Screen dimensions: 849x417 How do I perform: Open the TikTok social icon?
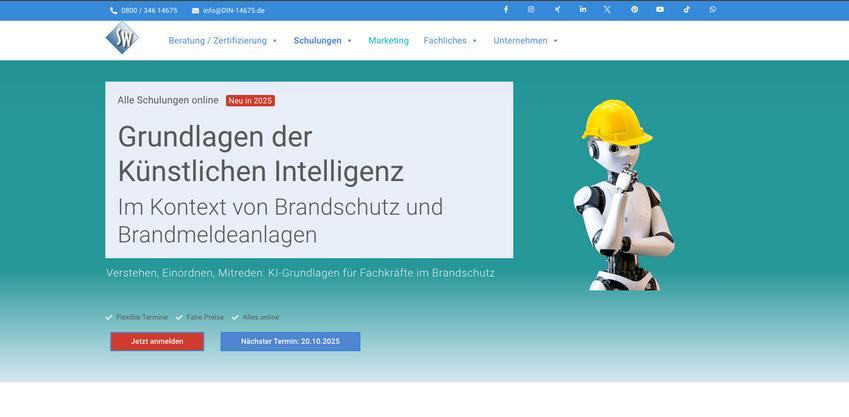(x=686, y=10)
